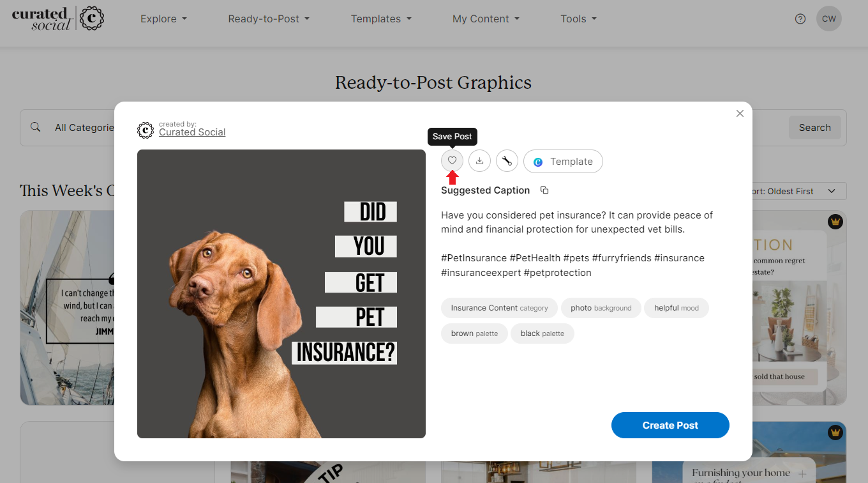Viewport: 868px width, 483px height.
Task: Click the 'Suggested Caption' heading
Action: pyautogui.click(x=485, y=190)
